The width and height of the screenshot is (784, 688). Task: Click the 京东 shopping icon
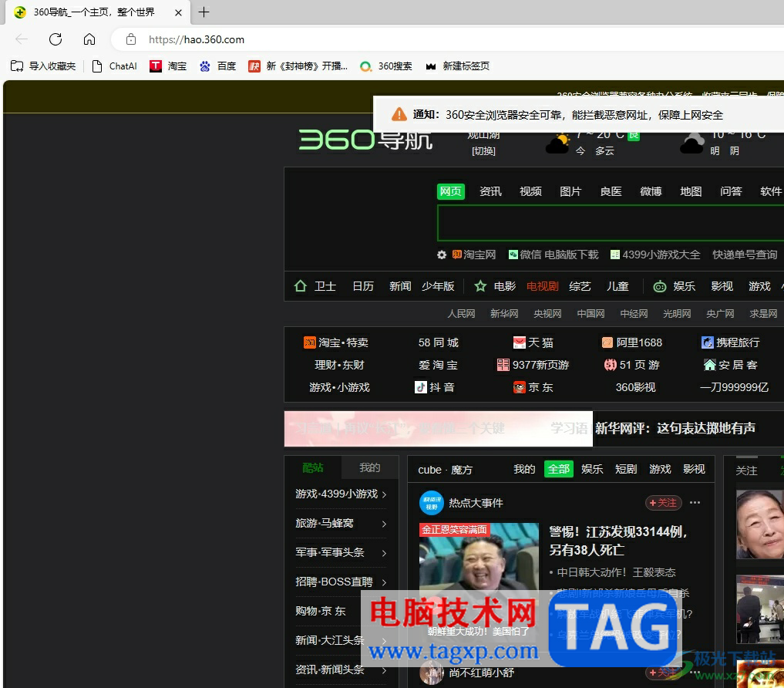[520, 387]
